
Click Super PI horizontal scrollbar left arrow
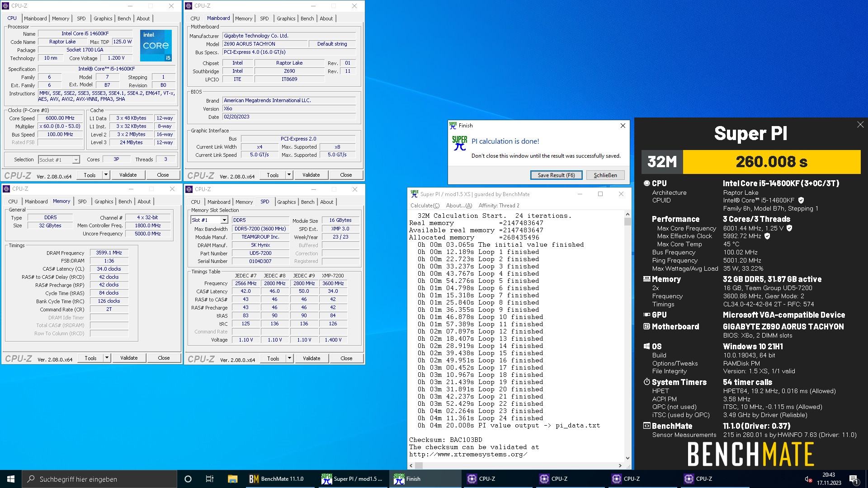click(411, 465)
